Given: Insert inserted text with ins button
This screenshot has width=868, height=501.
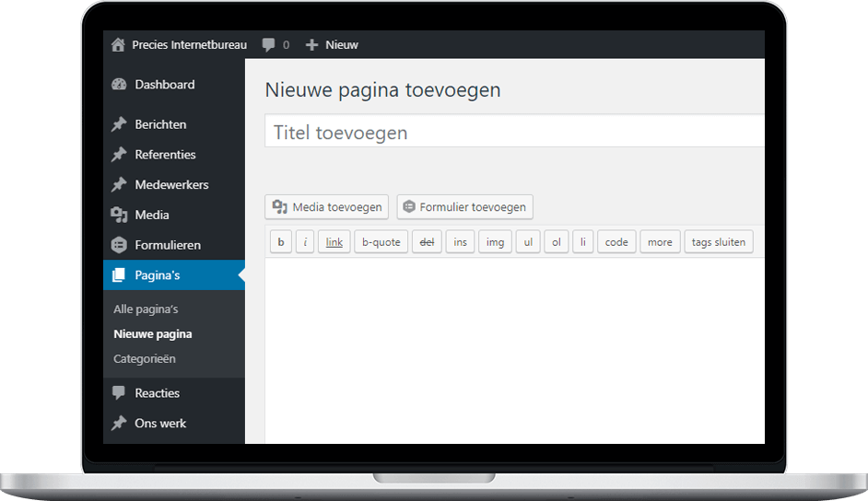Looking at the screenshot, I should 460,241.
